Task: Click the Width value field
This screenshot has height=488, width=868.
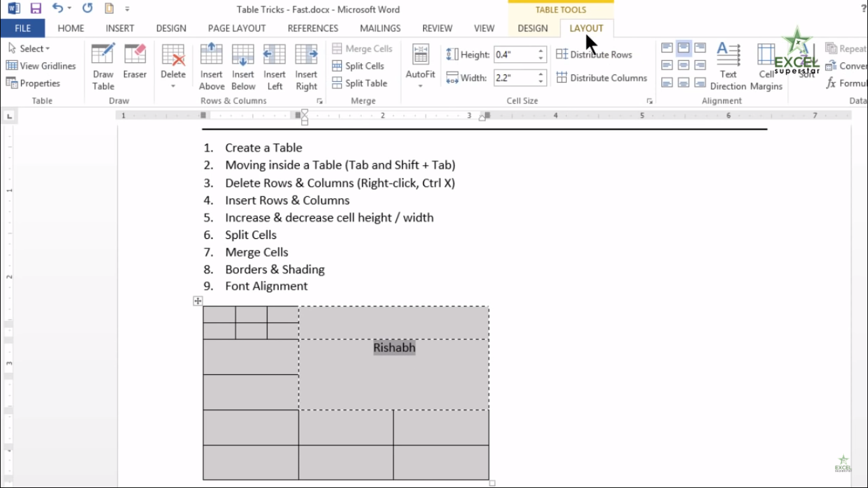Action: 515,78
